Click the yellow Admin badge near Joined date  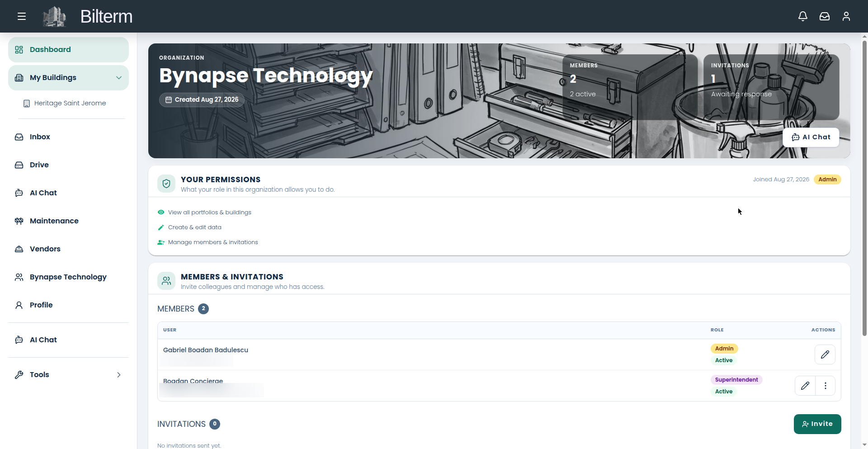[x=827, y=180]
